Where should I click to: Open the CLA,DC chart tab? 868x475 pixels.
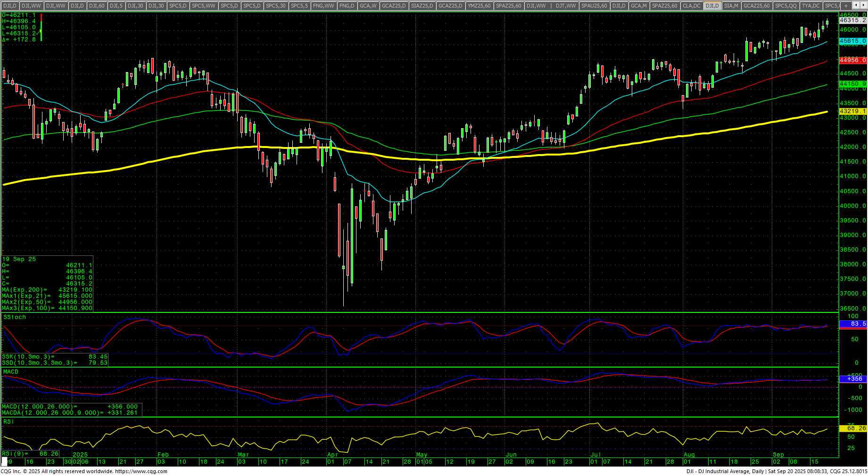pos(691,6)
